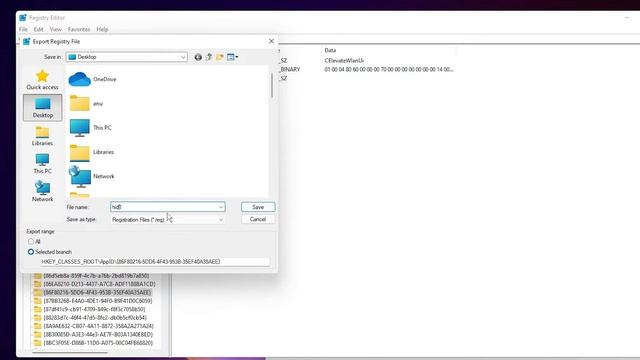640x360 pixels.
Task: Select registry key starting {8BC3F05E
Action: (x=98, y=343)
